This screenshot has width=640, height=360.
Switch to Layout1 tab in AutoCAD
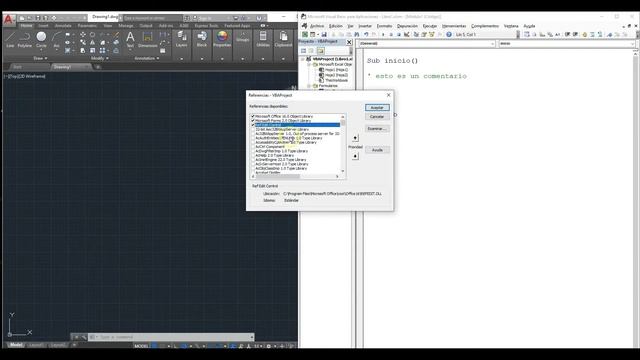point(36,345)
